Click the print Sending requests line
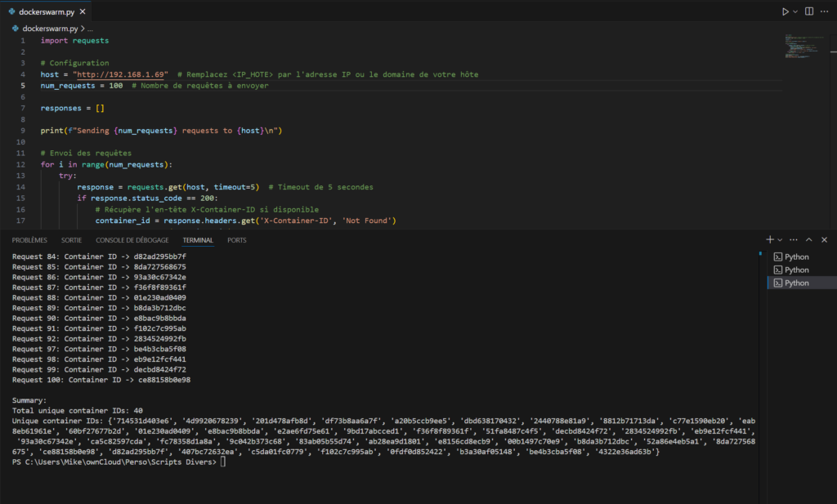Viewport: 837px width, 504px height. click(161, 131)
